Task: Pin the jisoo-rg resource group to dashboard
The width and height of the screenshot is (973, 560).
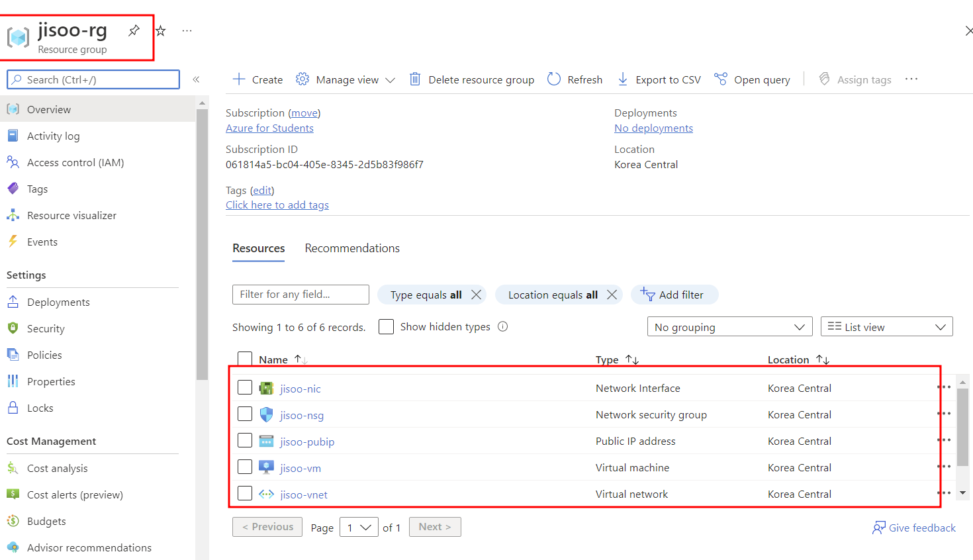Action: click(134, 30)
